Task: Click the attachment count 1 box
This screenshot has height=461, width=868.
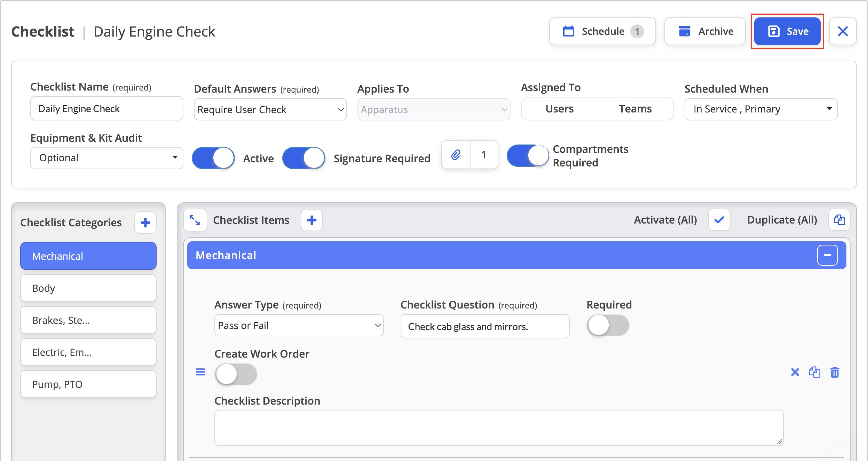Action: (484, 155)
